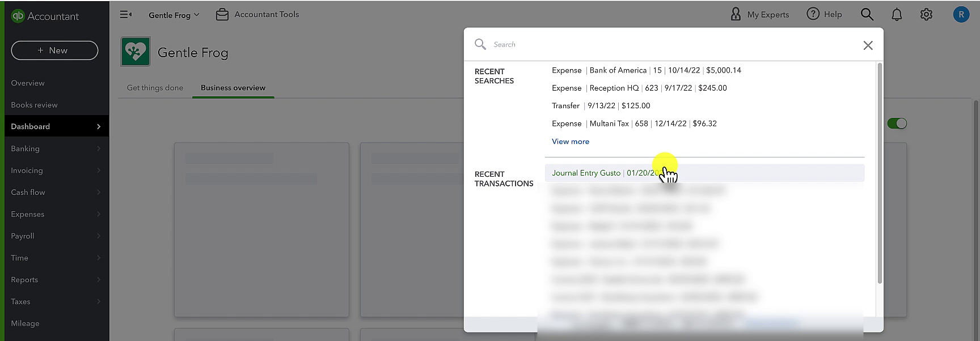Open the Transfer 9/13/22 $125.00 search

pos(601,106)
